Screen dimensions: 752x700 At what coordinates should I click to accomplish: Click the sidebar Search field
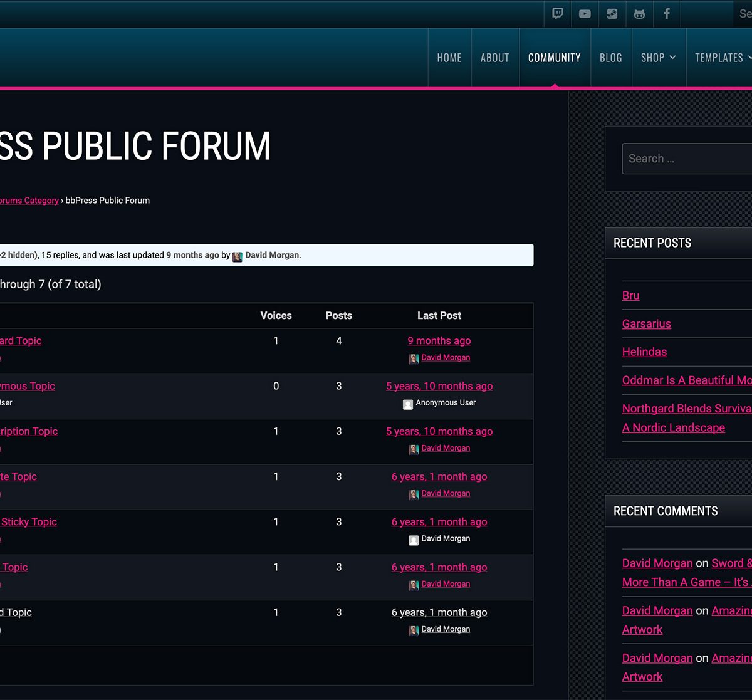687,159
